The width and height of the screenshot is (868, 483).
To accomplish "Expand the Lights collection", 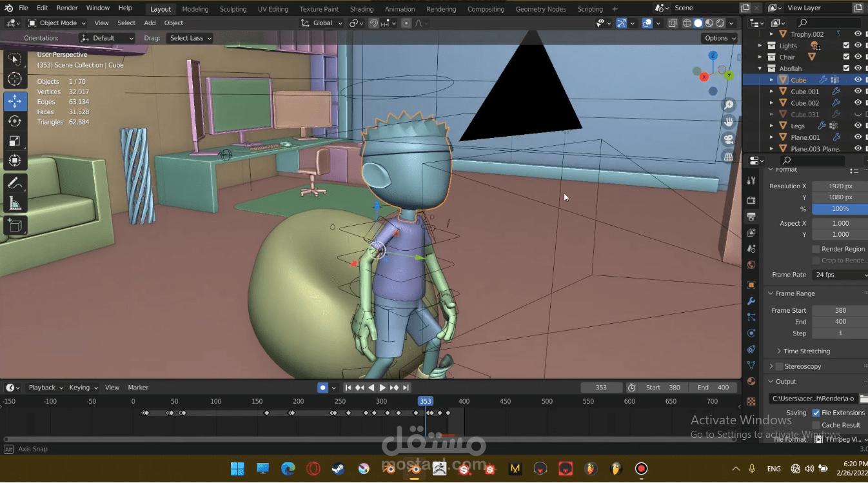I will [760, 46].
